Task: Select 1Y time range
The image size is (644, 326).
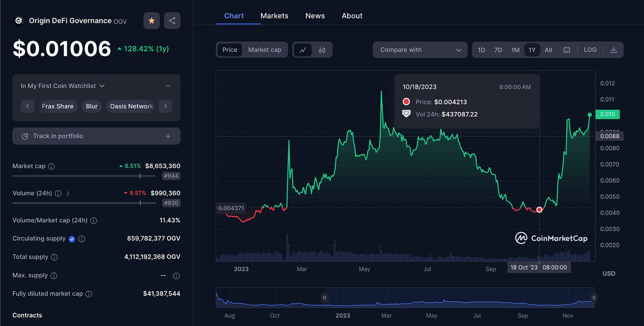Action: (532, 50)
